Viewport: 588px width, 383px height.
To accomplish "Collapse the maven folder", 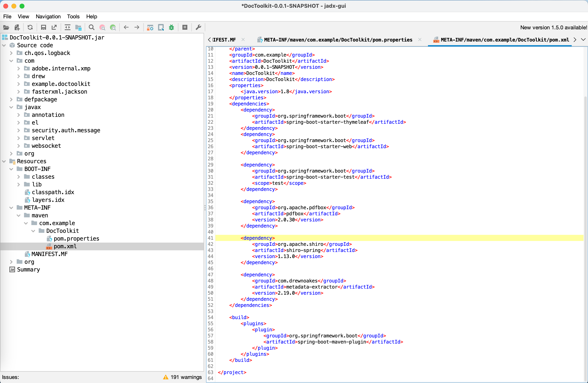I will pyautogui.click(x=19, y=215).
